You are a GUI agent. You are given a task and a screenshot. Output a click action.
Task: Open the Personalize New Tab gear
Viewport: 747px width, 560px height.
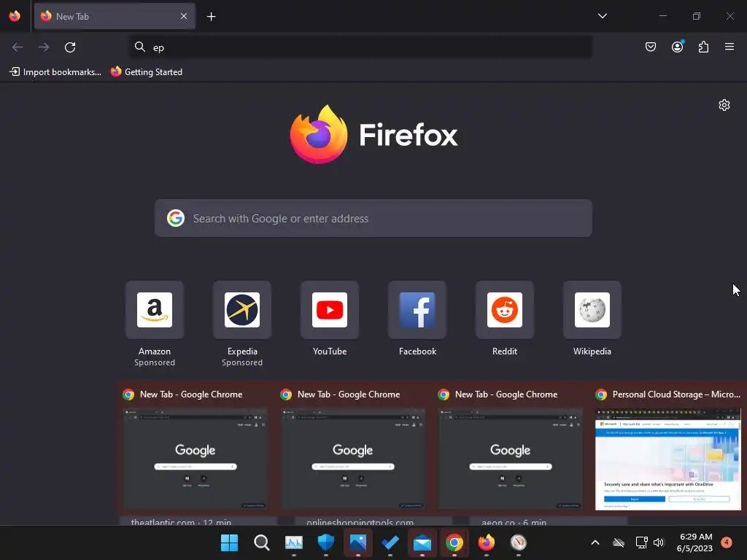point(724,105)
